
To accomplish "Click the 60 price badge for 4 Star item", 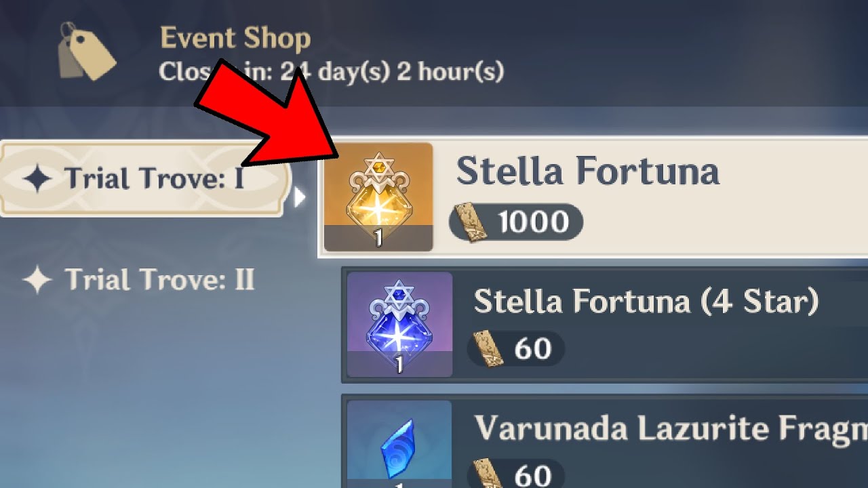I will (515, 349).
